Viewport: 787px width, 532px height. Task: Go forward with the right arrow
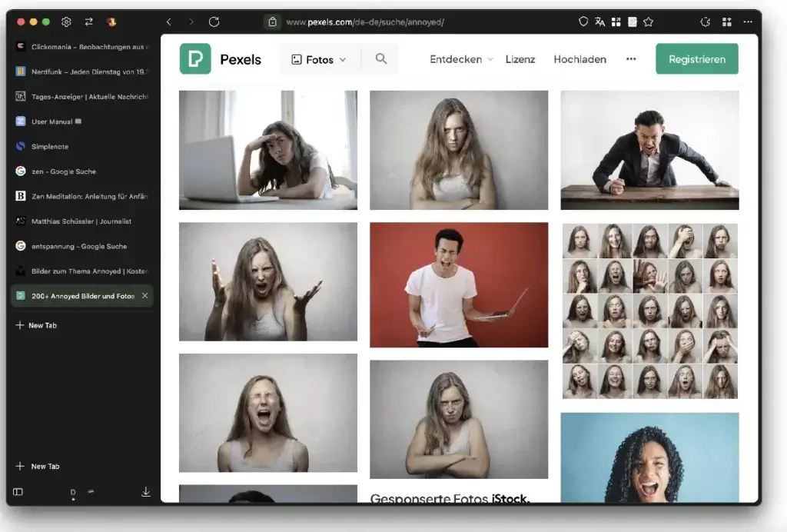point(191,22)
